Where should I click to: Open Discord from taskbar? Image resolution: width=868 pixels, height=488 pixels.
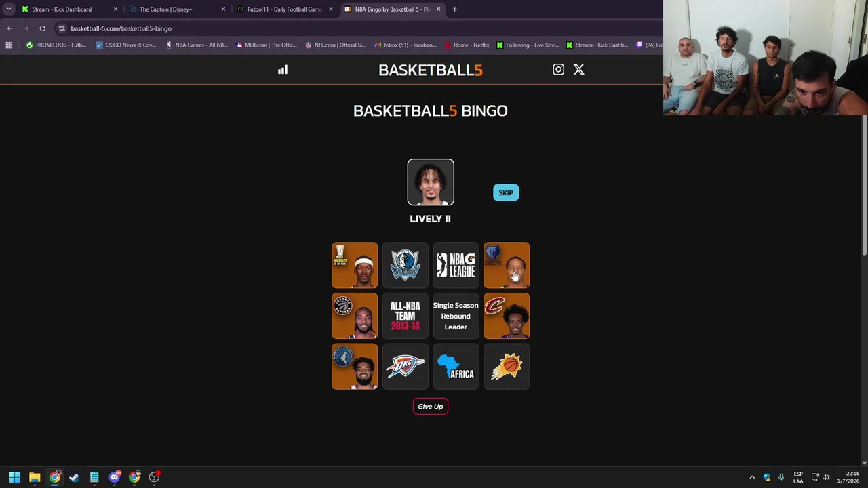[x=115, y=477]
